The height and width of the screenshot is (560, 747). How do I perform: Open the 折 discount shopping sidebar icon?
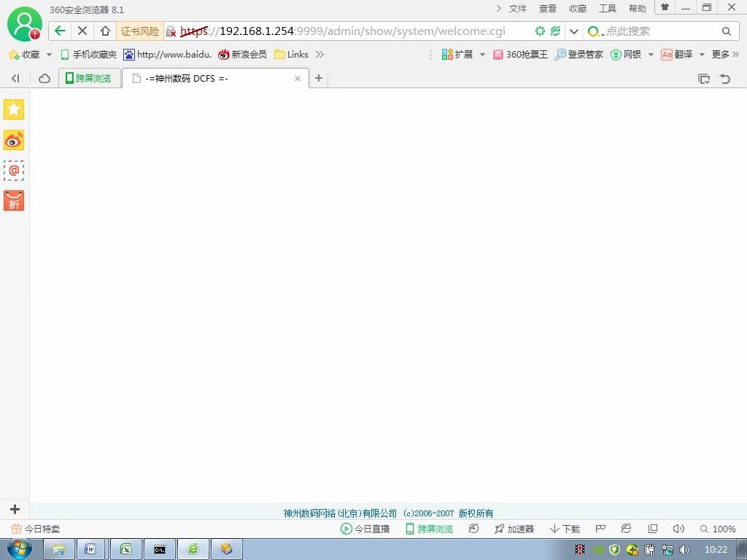pyautogui.click(x=14, y=201)
